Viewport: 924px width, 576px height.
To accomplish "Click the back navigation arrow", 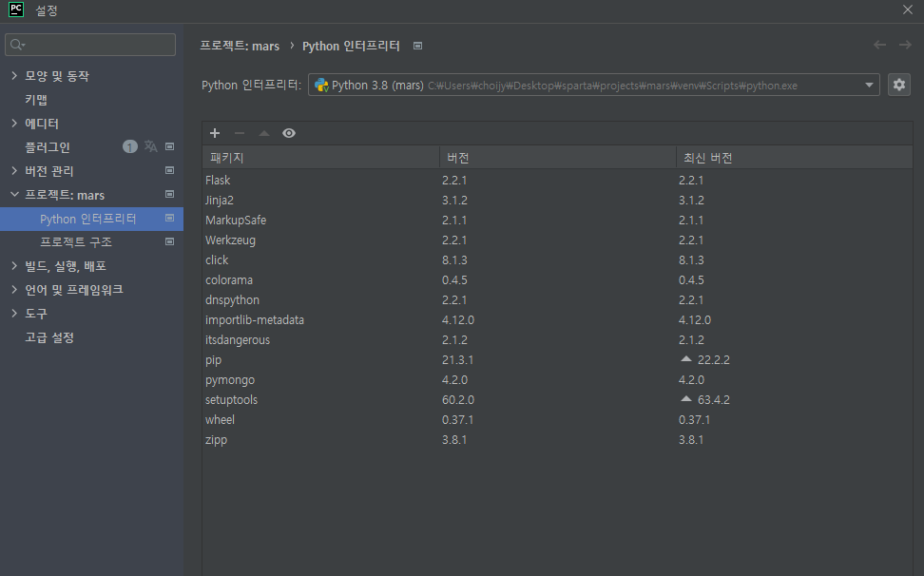I will (880, 45).
